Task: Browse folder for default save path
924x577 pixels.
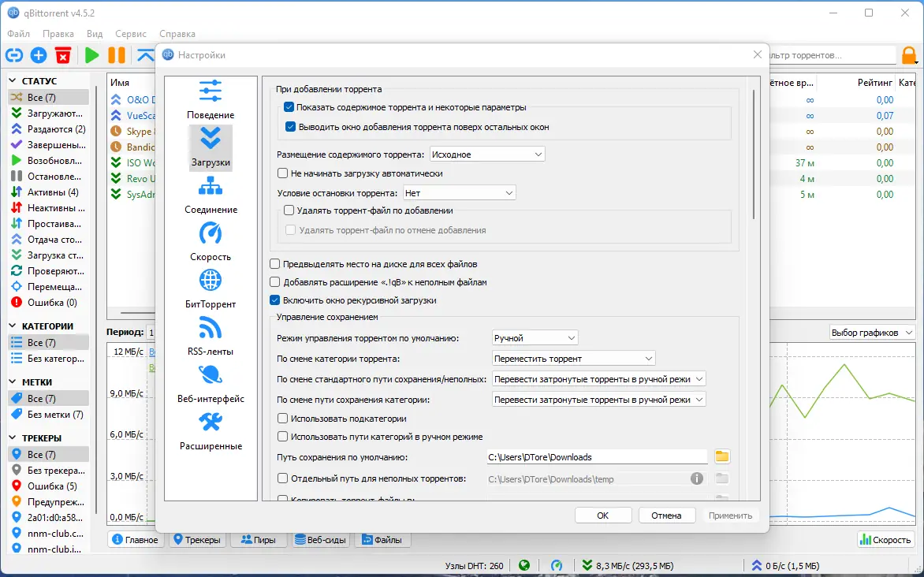Action: tap(722, 456)
